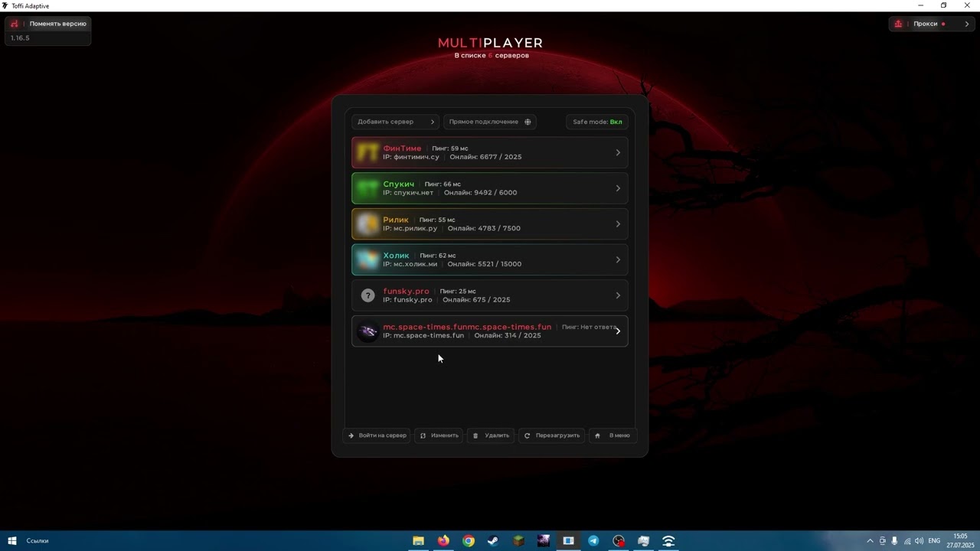Open Telegram from taskbar
The height and width of the screenshot is (551, 980).
point(593,541)
